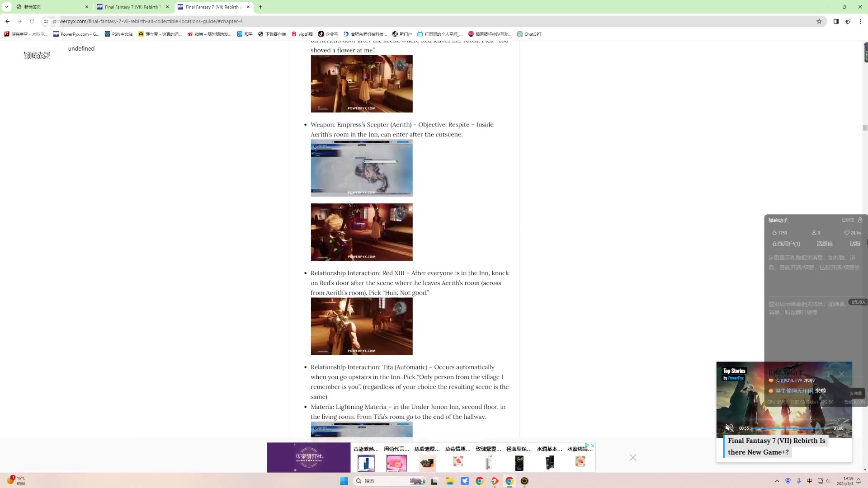This screenshot has width=868, height=488.
Task: Open a new tab with the plus button
Action: 260,7
